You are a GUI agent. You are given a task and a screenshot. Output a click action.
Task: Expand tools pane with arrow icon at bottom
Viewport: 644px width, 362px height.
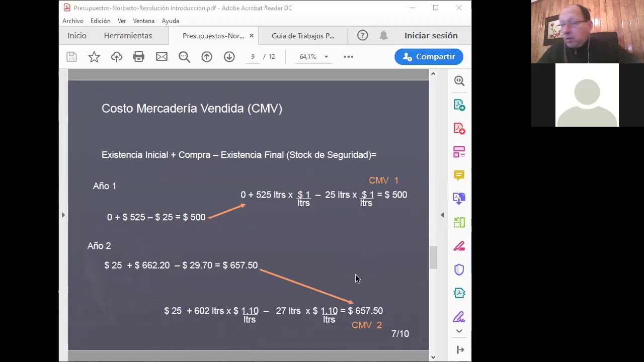460,349
